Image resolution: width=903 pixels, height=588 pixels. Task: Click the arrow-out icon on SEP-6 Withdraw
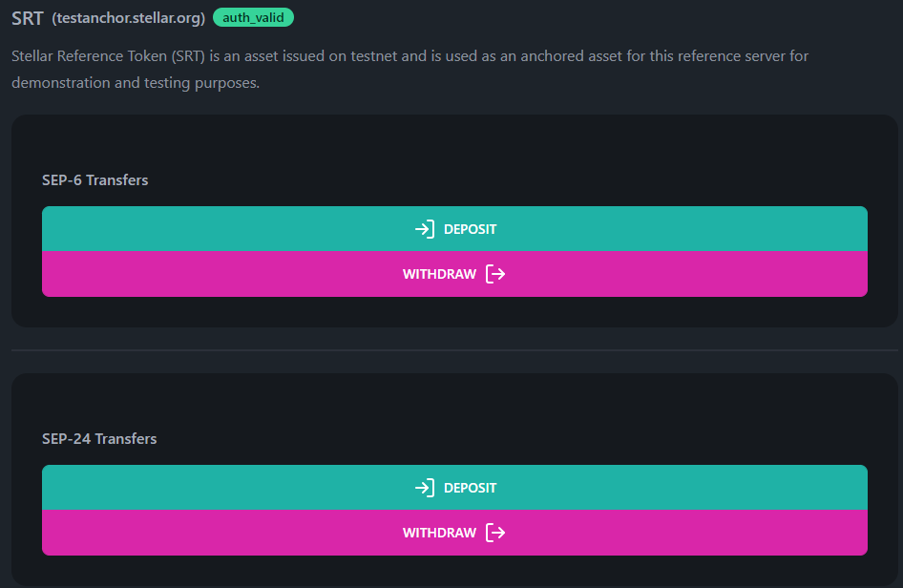pyautogui.click(x=495, y=274)
